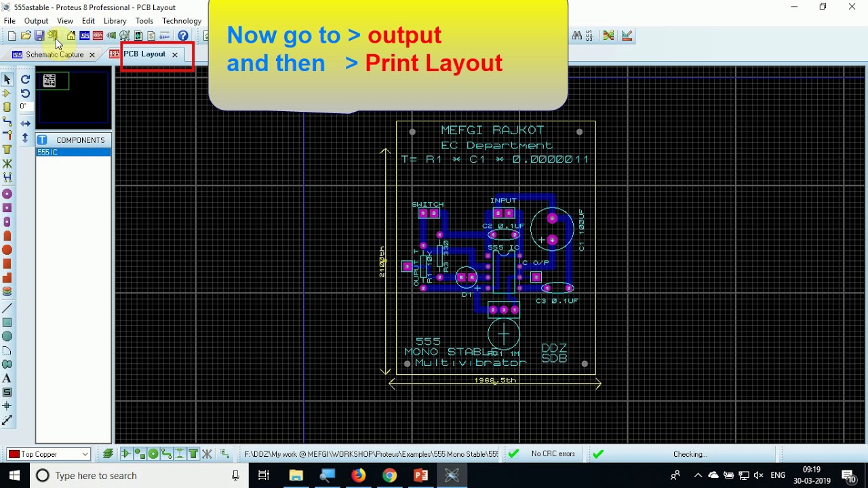Switch to the Schematic Capture tab
868x488 pixels.
point(54,55)
